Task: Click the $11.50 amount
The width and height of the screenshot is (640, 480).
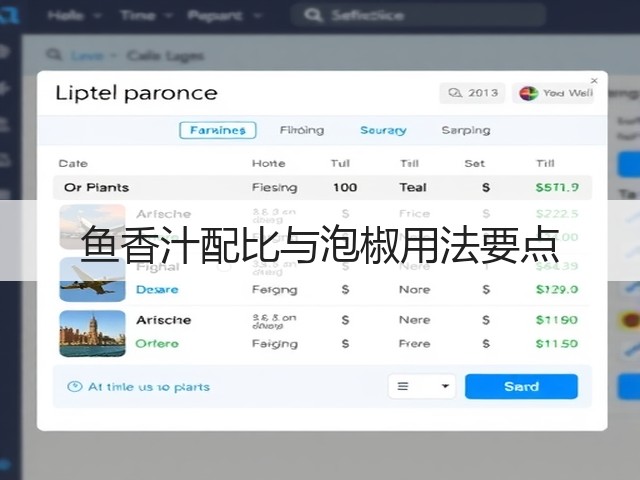Action: pos(557,344)
